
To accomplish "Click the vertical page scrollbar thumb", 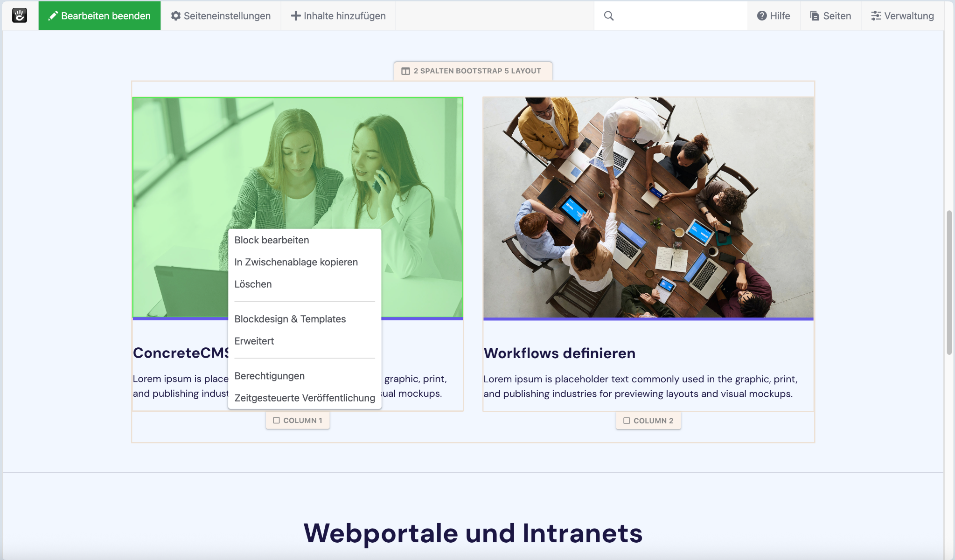I will pyautogui.click(x=949, y=283).
